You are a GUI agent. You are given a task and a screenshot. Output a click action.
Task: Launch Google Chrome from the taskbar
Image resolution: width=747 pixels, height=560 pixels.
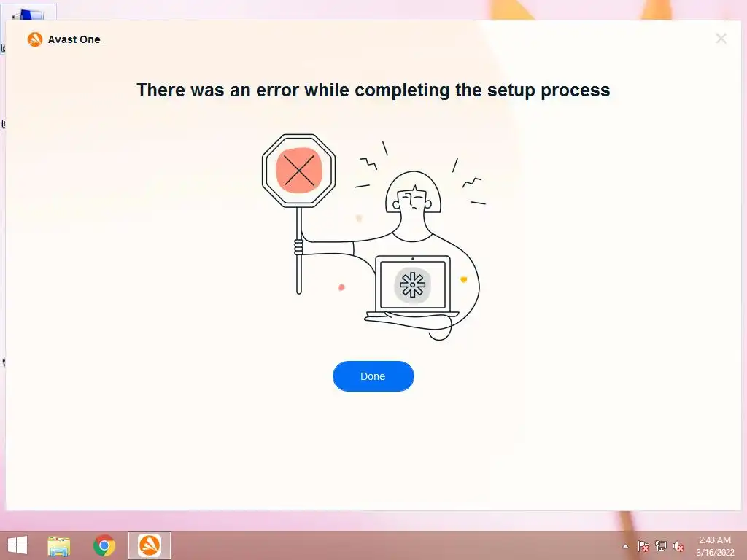coord(104,545)
